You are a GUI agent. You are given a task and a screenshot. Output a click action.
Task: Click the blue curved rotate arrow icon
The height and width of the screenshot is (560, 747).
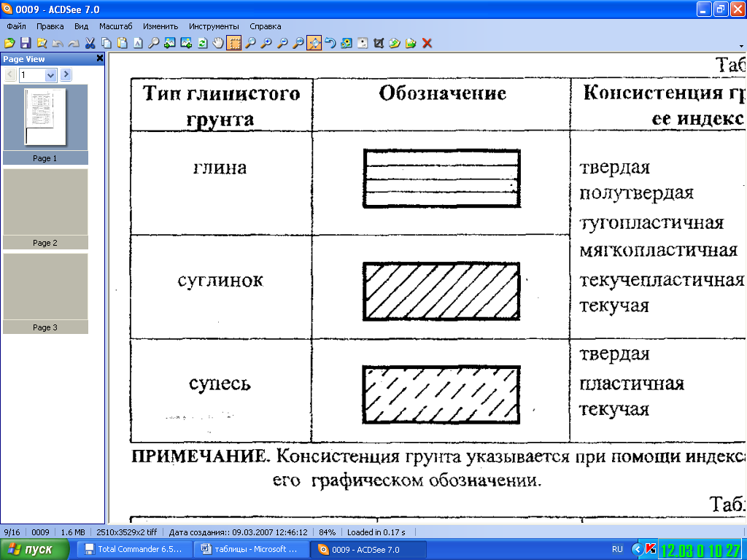point(330,43)
